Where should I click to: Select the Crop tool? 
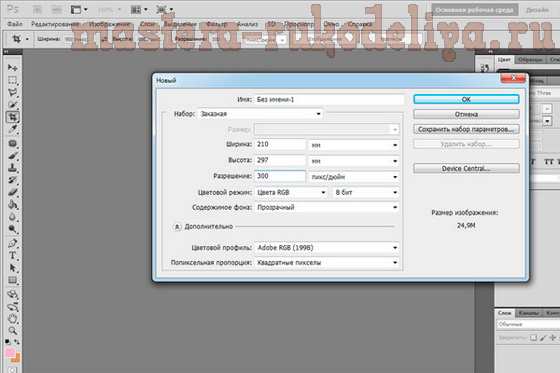tap(12, 117)
